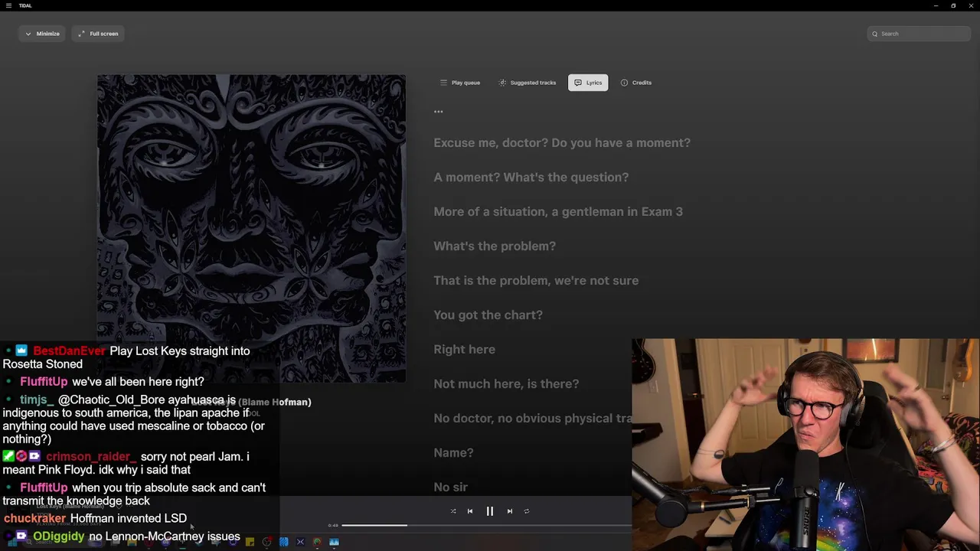Click the three-dot lyric intro marker
Image resolution: width=980 pixels, height=551 pixels.
click(x=438, y=112)
